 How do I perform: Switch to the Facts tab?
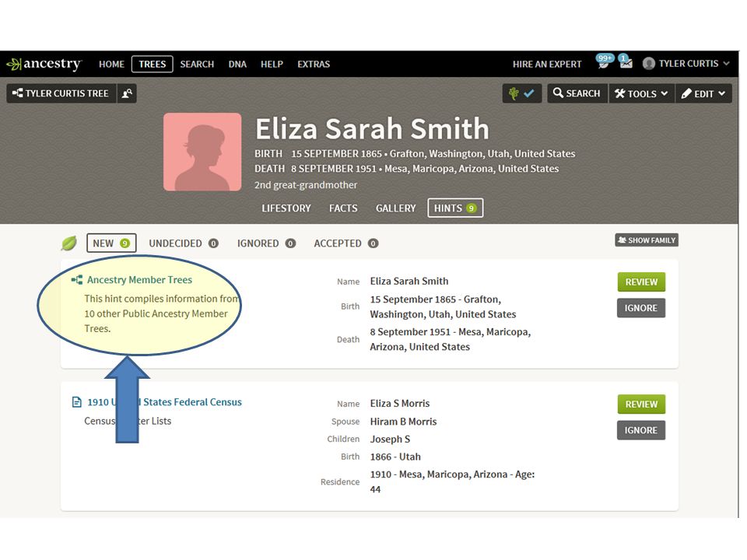[343, 208]
